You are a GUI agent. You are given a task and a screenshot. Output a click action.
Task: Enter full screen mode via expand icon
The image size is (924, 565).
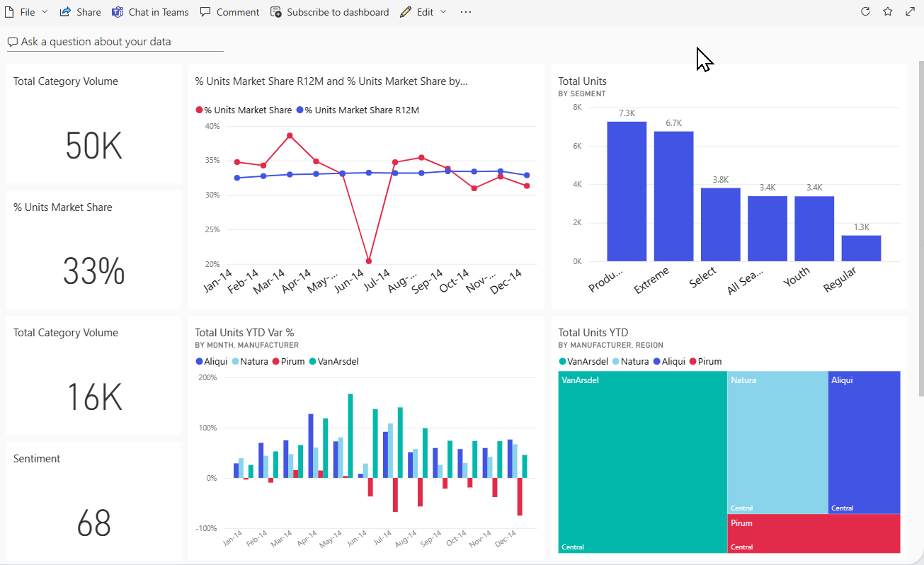910,12
